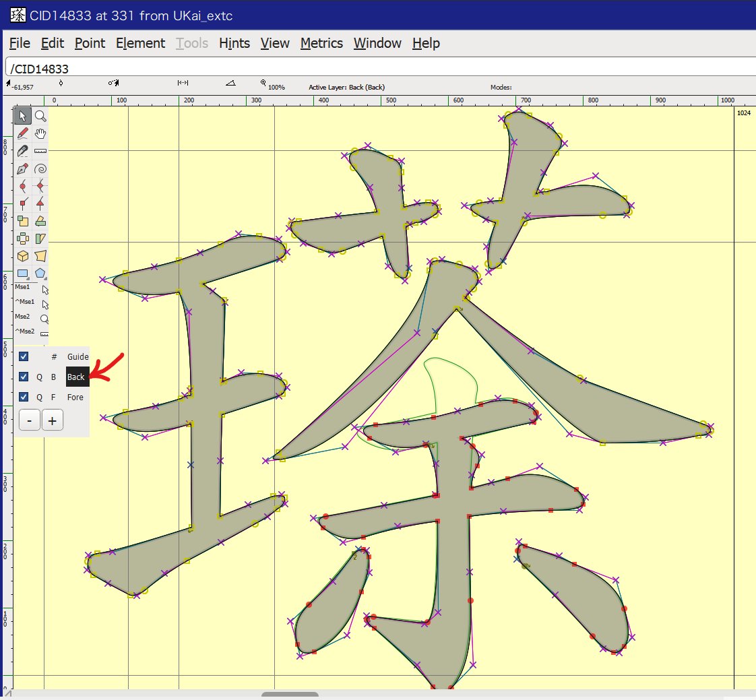Click the angle icon in info bar

[x=230, y=83]
